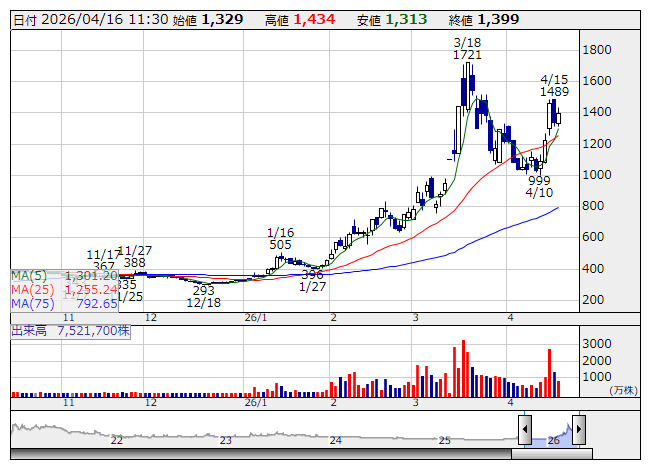Click year 25 label in overview timeline
This screenshot has width=653, height=470.
point(444,440)
